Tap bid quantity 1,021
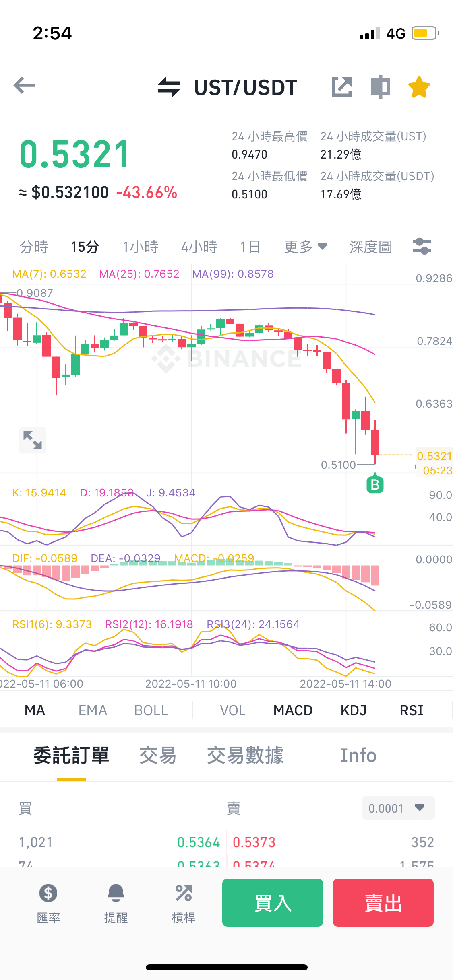Viewport: 453px width, 980px height. pos(36,842)
